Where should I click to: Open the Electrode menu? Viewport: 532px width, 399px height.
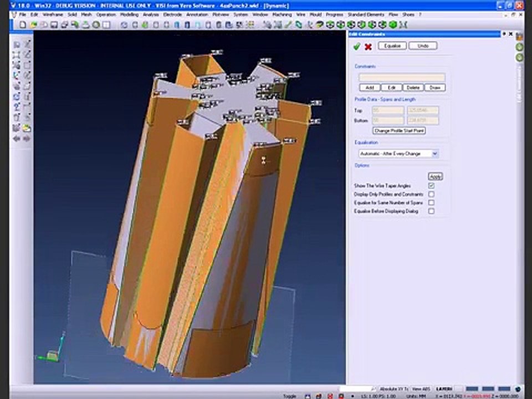click(x=172, y=14)
